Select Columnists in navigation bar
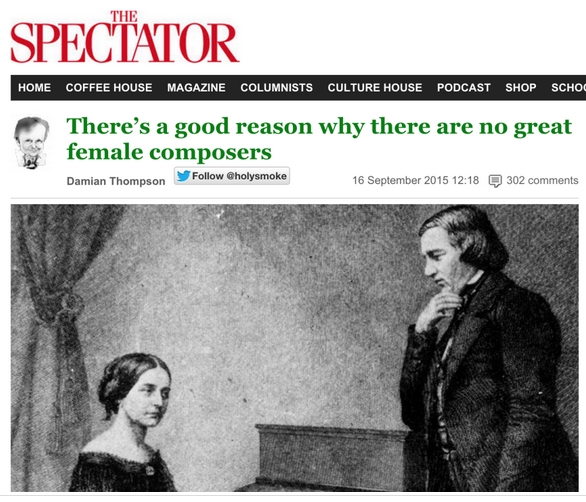 click(277, 87)
